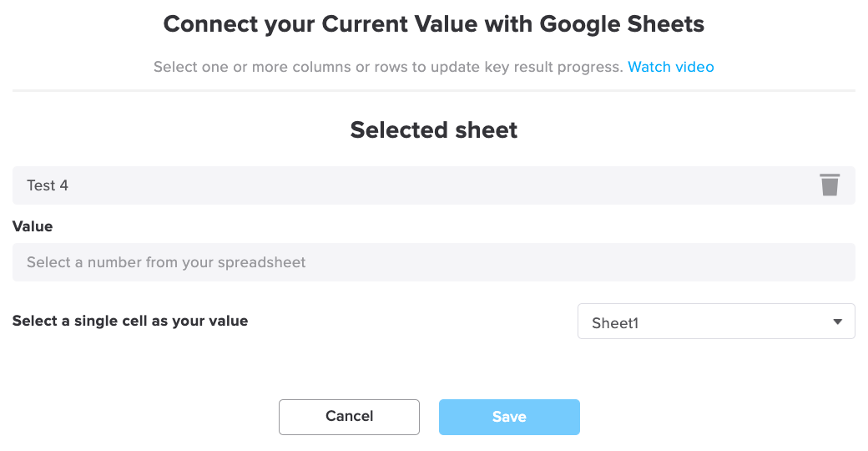
Task: Open the Sheet1 dropdown
Action: pyautogui.click(x=716, y=322)
